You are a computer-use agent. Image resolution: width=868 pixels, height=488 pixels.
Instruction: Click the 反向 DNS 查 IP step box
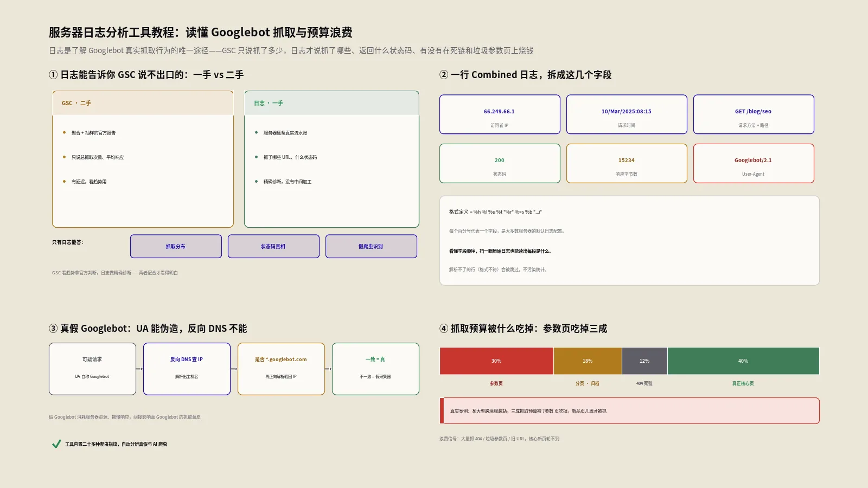[187, 369]
